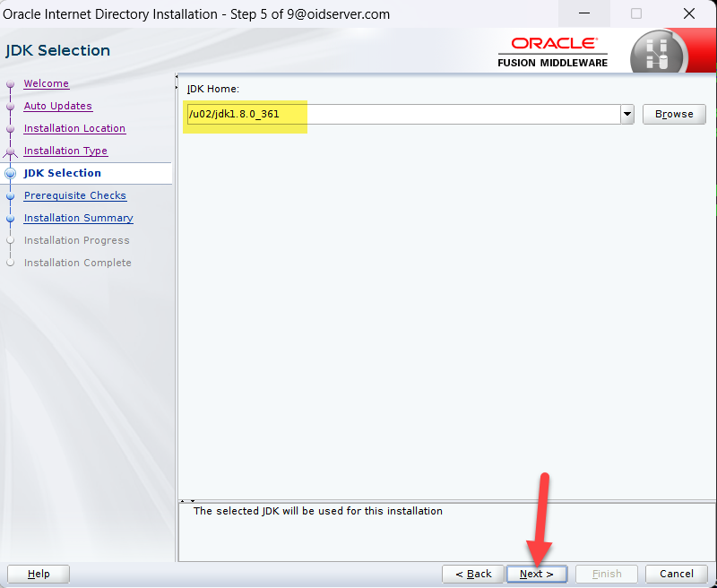Go to the Welcome step link
The image size is (717, 588).
click(46, 83)
